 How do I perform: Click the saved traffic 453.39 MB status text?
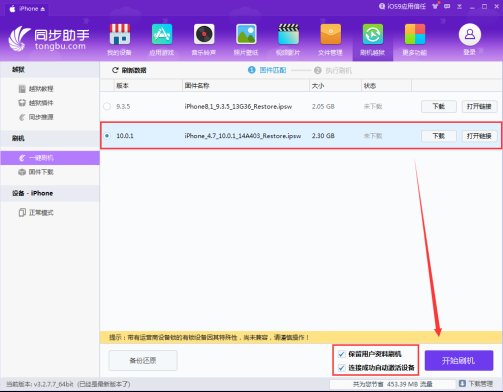click(393, 384)
